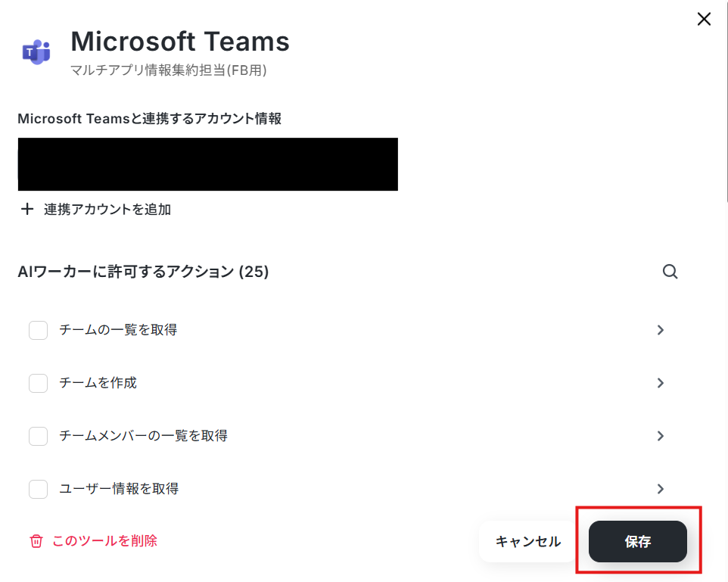Expand the ユーザー情報を取得 chevron

[660, 489]
